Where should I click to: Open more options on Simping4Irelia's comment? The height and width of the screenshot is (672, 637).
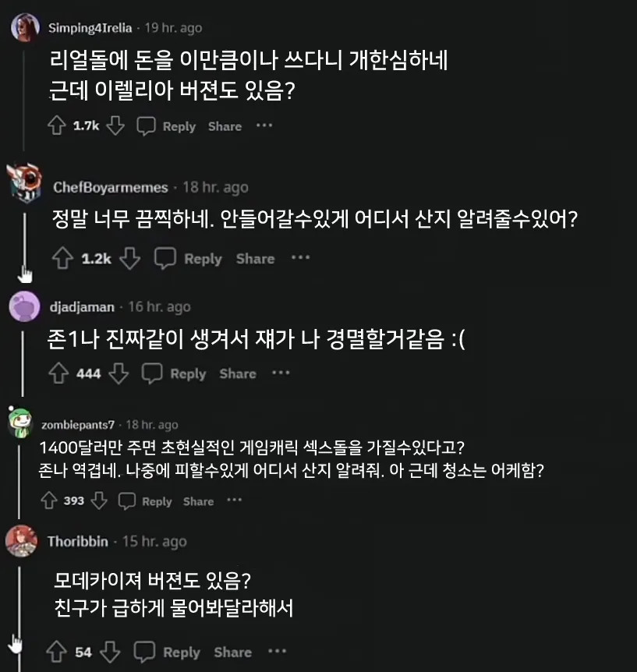pos(264,126)
